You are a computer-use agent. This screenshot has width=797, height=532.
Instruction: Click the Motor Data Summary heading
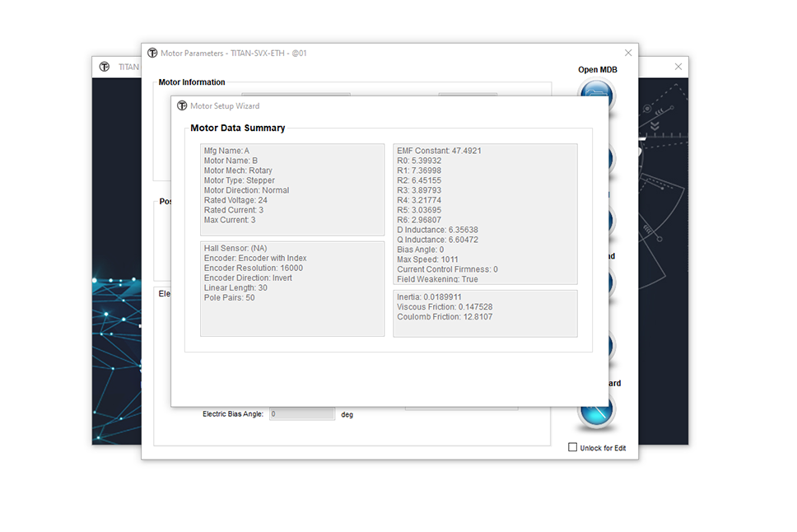[x=238, y=128]
